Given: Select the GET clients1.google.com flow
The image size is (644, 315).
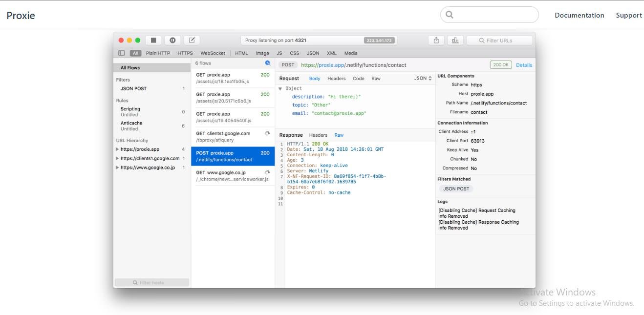Looking at the screenshot, I should 233,137.
